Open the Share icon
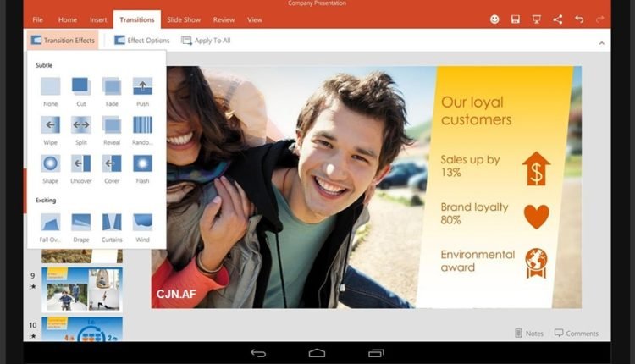635x364 pixels. tap(558, 19)
